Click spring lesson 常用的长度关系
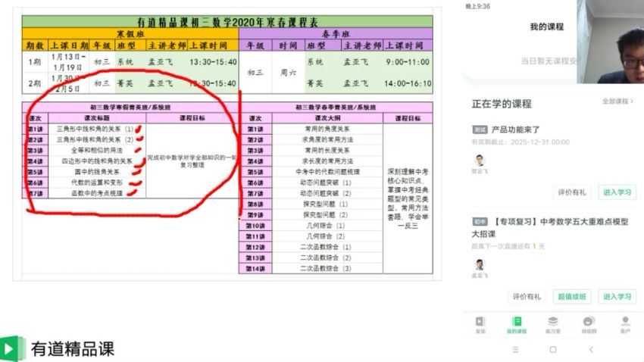 [327, 150]
